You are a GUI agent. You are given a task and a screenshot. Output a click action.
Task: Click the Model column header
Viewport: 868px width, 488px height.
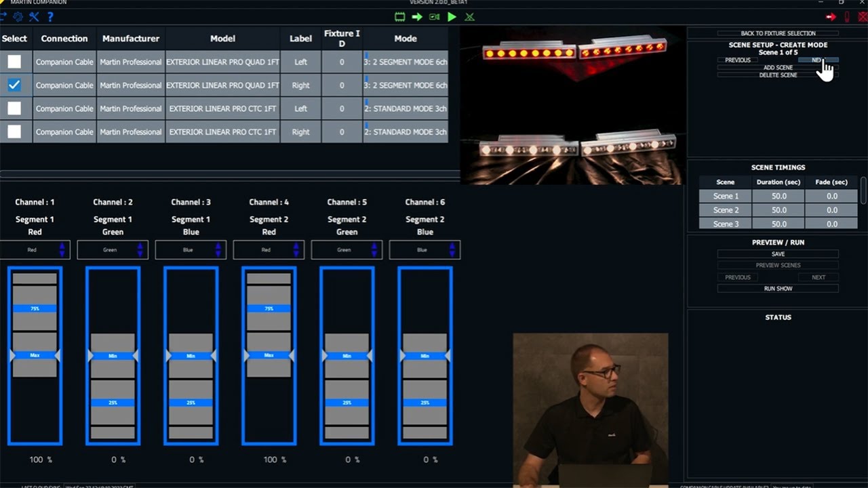(222, 39)
